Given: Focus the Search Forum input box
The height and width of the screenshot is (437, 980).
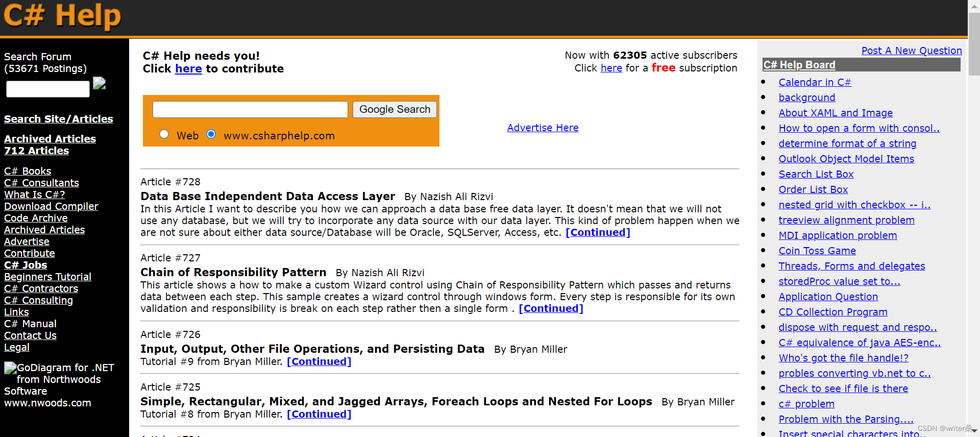Looking at the screenshot, I should coord(48,89).
